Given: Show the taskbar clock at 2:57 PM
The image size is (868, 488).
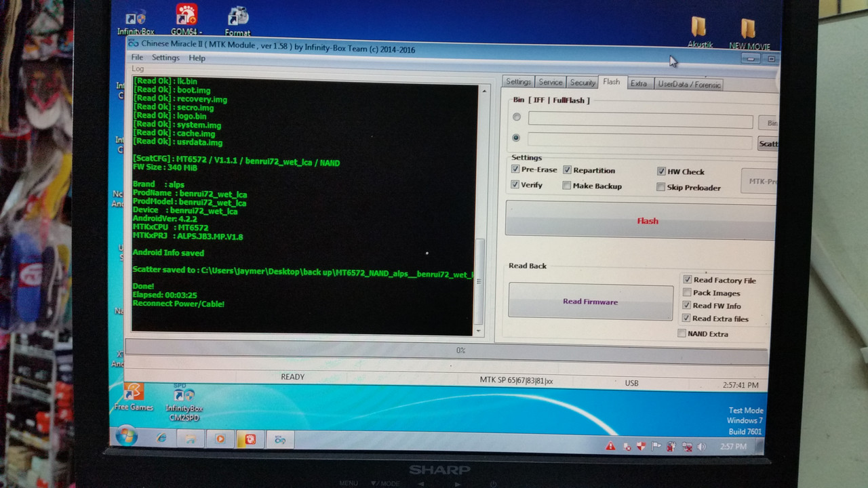Looking at the screenshot, I should coord(732,447).
